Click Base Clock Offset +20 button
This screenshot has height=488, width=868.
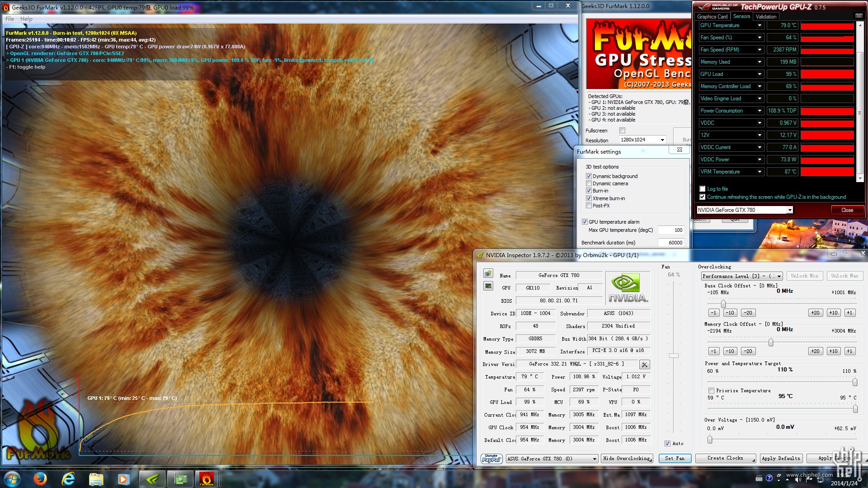(815, 313)
